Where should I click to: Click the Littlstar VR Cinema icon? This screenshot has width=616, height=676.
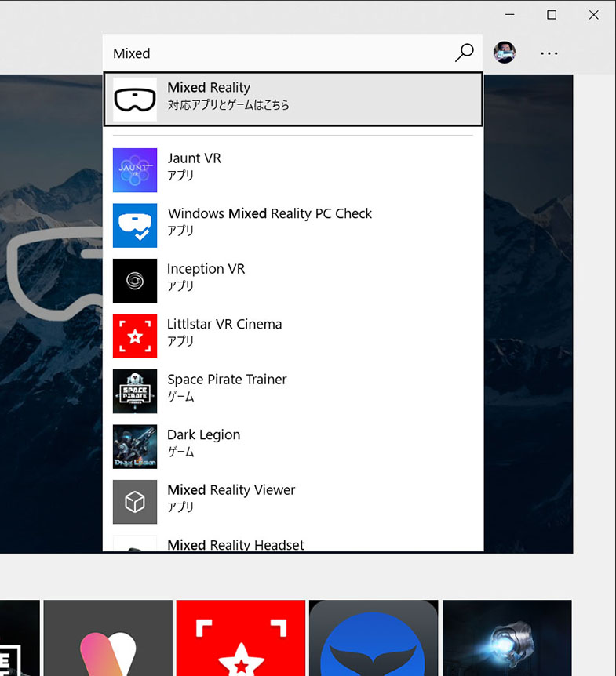point(135,336)
